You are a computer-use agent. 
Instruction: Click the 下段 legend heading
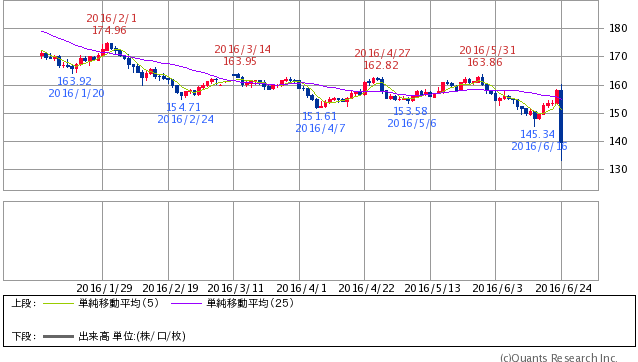24,336
